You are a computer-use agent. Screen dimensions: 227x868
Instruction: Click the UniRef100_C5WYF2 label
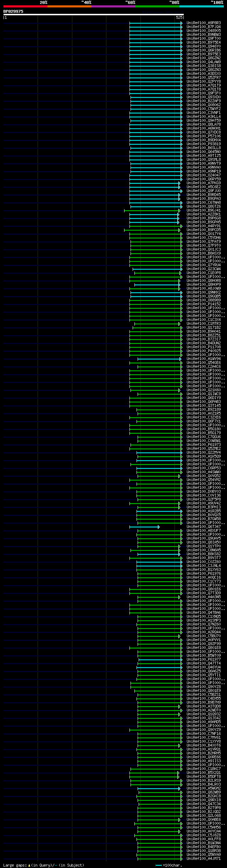pyautogui.click(x=204, y=109)
